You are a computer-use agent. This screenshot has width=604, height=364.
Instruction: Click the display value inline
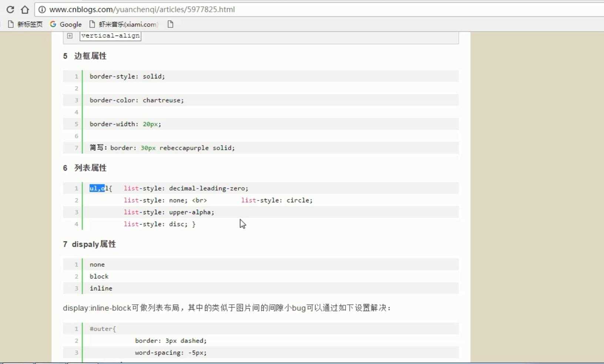101,288
